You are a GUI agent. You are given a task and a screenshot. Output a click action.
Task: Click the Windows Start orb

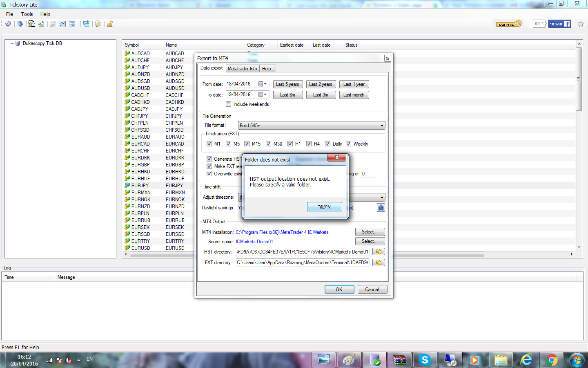(577, 360)
